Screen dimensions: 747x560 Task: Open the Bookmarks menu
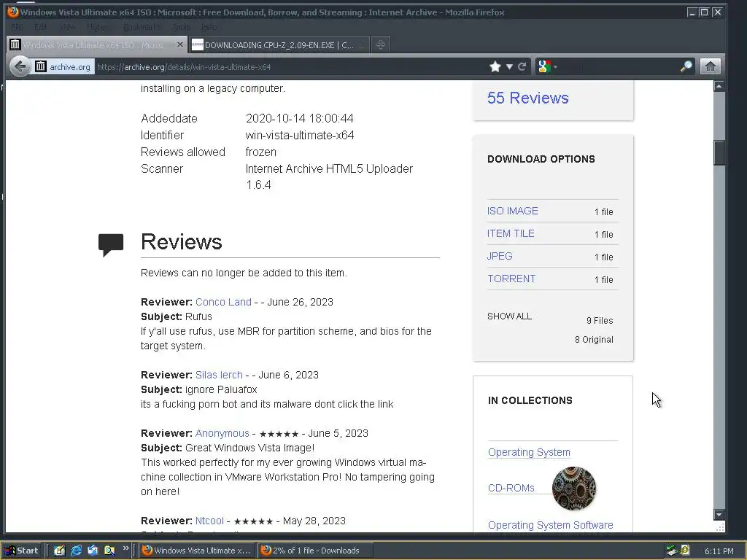click(x=142, y=27)
